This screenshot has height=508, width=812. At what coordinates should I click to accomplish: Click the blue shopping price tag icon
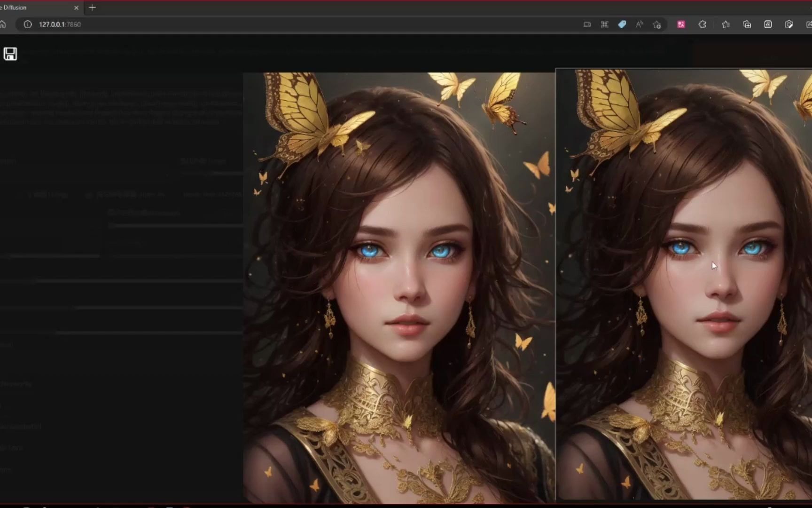622,24
